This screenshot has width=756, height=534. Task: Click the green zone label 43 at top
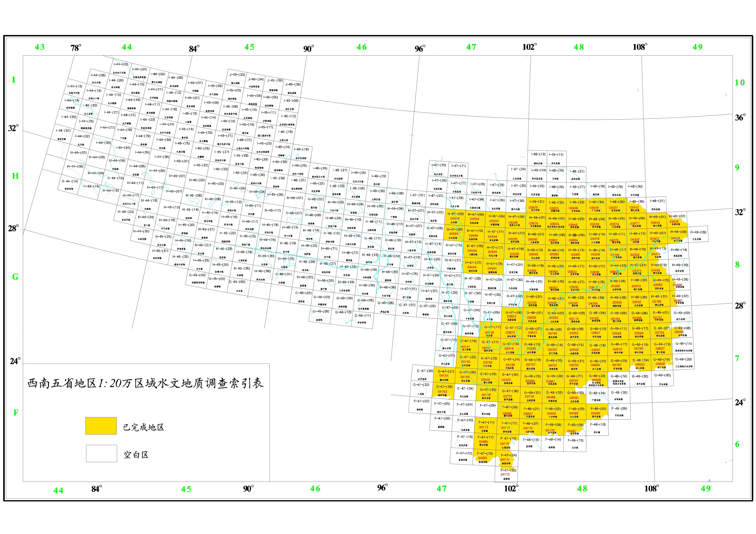[39, 47]
